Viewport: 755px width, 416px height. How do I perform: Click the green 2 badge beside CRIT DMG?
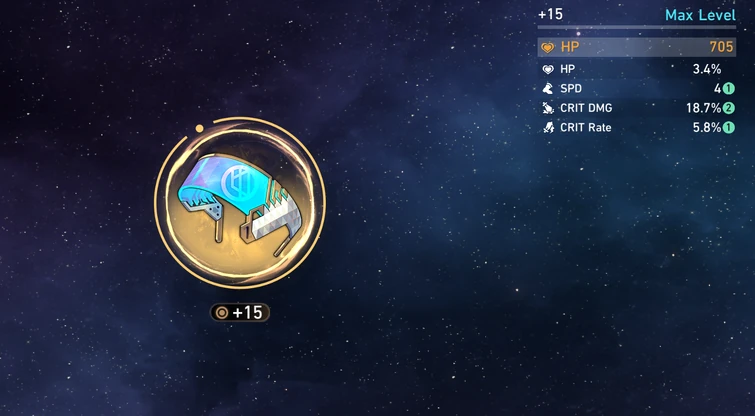coord(729,108)
